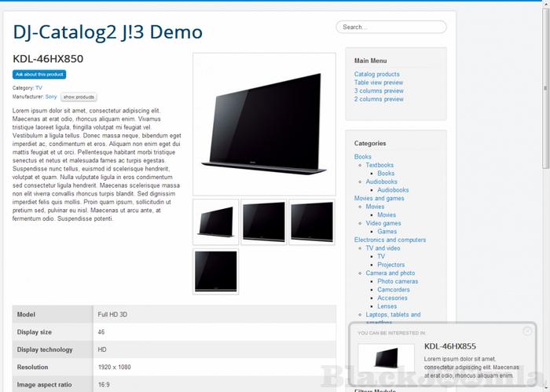Open the '3 columns preview' menu link

pos(379,91)
